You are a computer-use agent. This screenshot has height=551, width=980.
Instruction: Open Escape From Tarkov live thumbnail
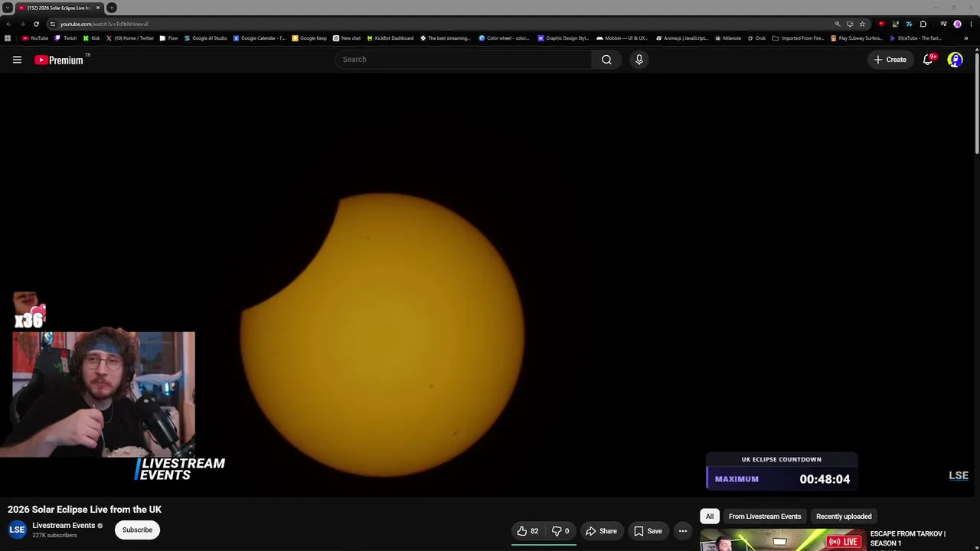(x=782, y=541)
